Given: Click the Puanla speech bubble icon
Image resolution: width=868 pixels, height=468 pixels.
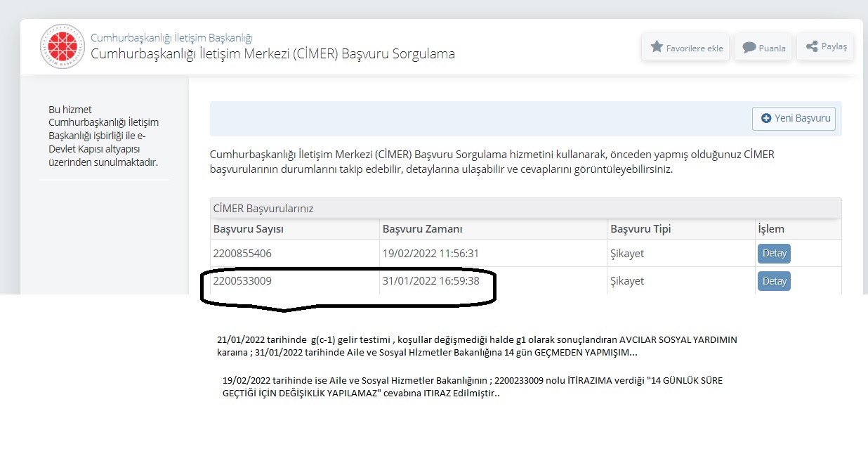Looking at the screenshot, I should coord(749,48).
